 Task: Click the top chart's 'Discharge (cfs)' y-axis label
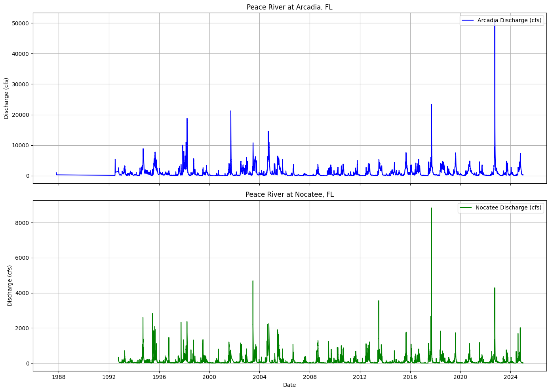pyautogui.click(x=6, y=99)
